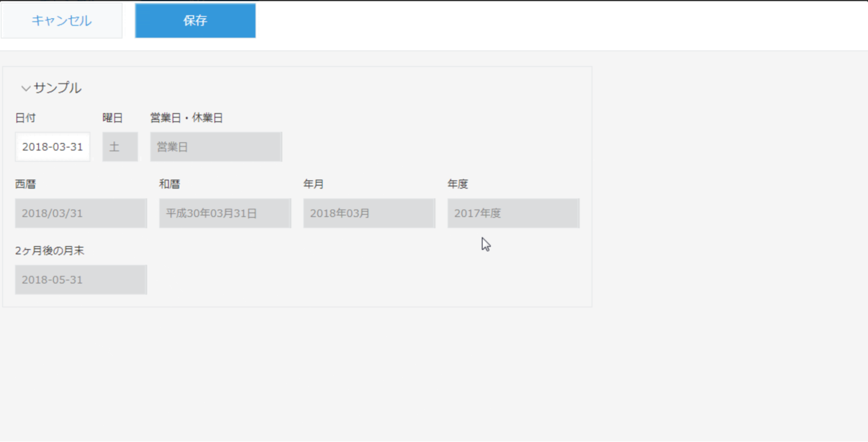The image size is (868, 442).
Task: Click the 和暦 field showing 平成30年03月31日
Action: (x=225, y=213)
